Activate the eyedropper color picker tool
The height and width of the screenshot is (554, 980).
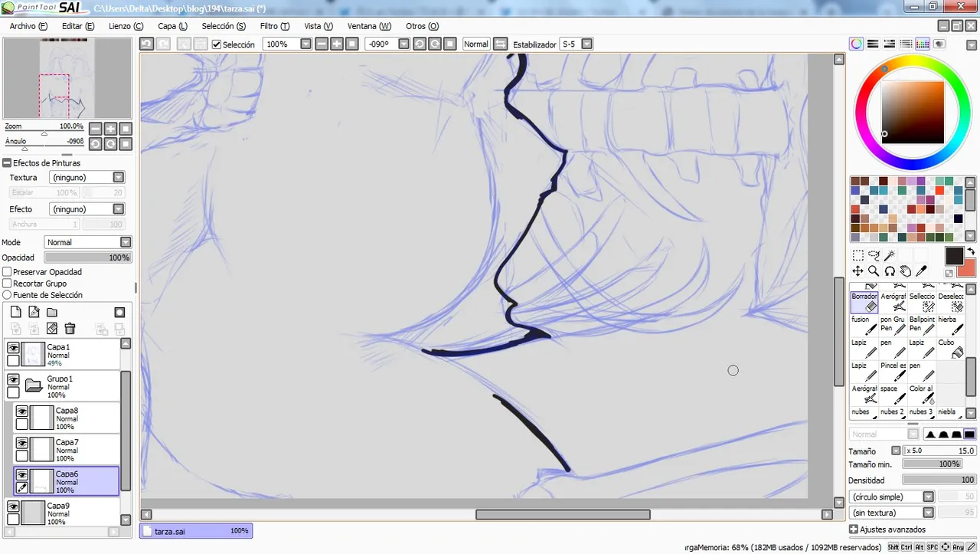click(922, 271)
